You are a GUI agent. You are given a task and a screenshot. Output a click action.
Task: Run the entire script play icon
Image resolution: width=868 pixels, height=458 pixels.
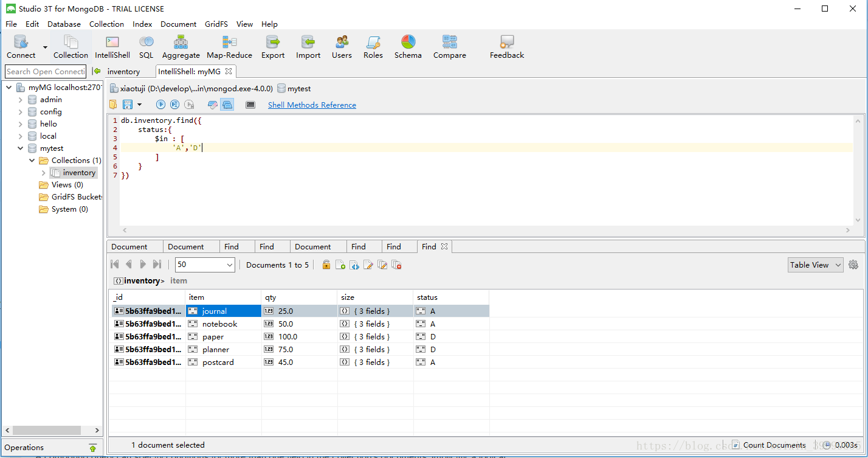(160, 105)
